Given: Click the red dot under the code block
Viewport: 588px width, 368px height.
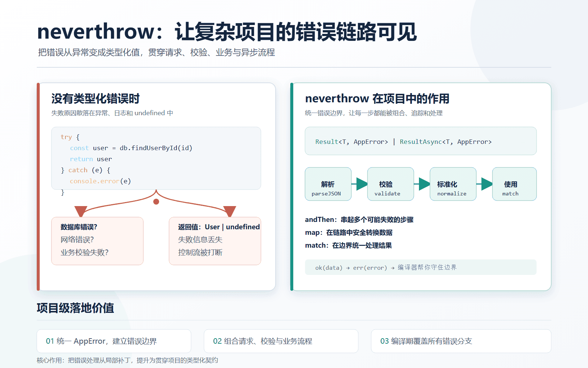Looking at the screenshot, I should click(x=156, y=202).
